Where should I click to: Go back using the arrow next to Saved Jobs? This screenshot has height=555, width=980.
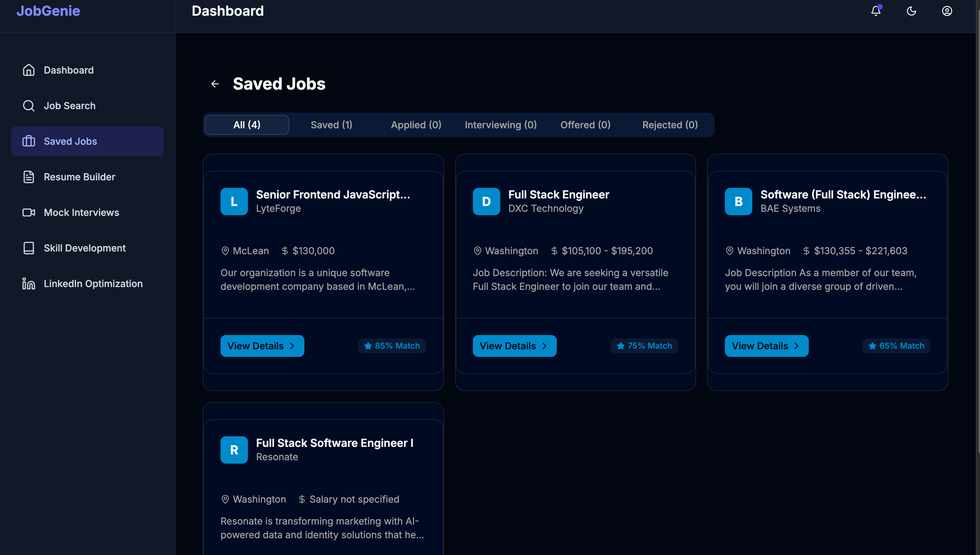click(x=215, y=83)
